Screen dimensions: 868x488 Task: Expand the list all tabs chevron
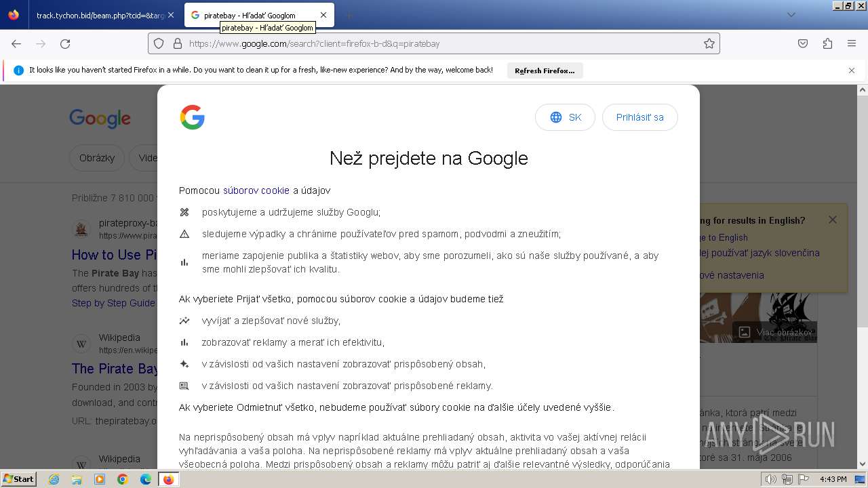coord(791,15)
